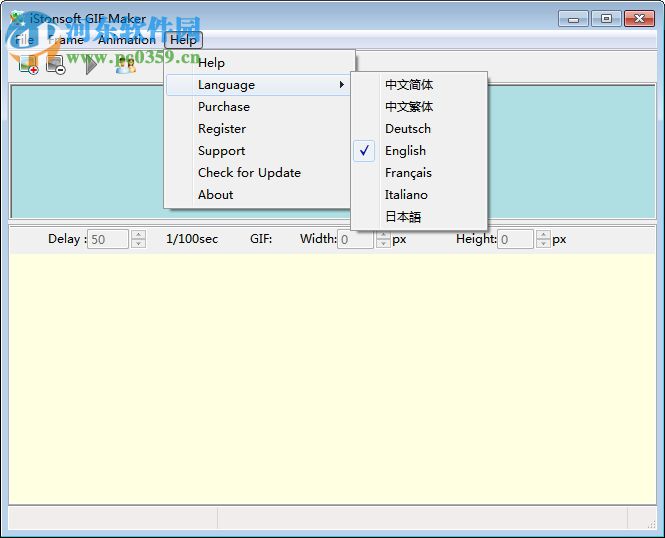Screen dimensions: 665x538
Task: Switch language to 日本語
Action: pos(419,217)
